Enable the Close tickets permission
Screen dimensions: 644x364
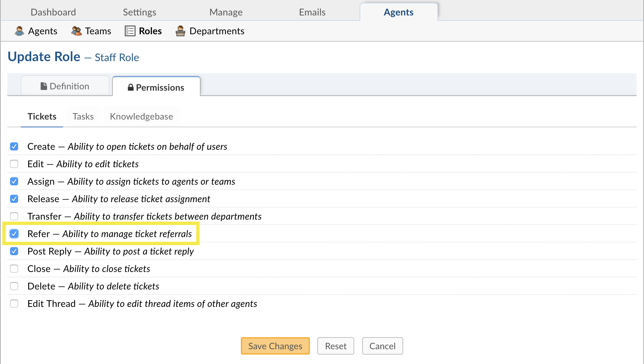click(x=14, y=269)
